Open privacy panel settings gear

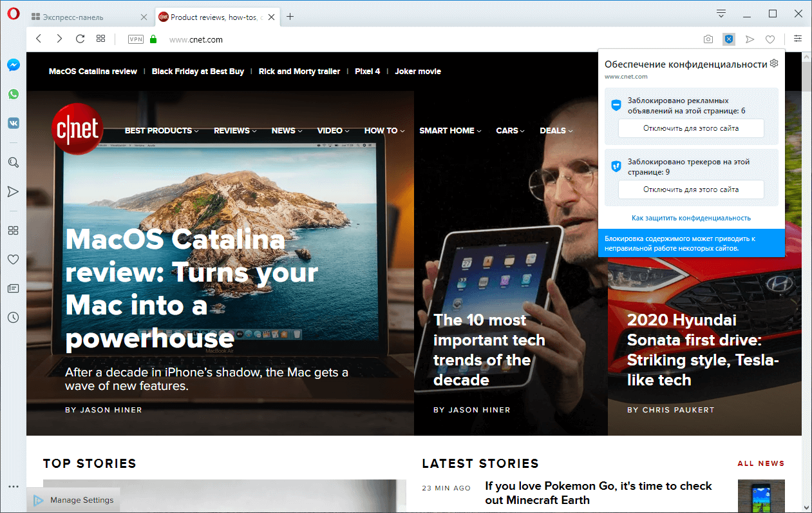pos(775,63)
